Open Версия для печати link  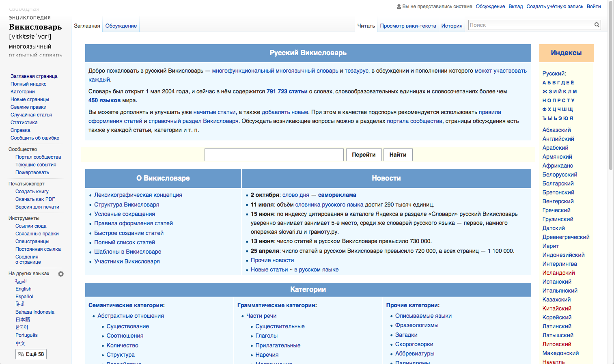pyautogui.click(x=37, y=207)
